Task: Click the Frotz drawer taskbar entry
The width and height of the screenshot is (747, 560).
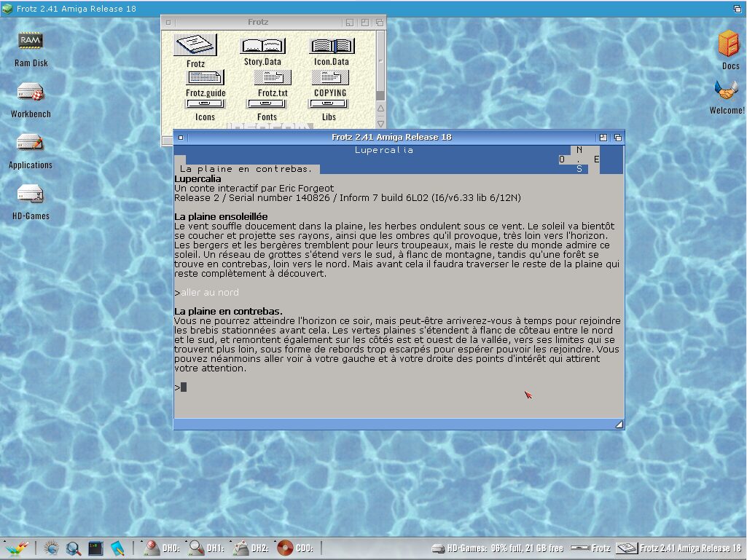Action: 591,548
